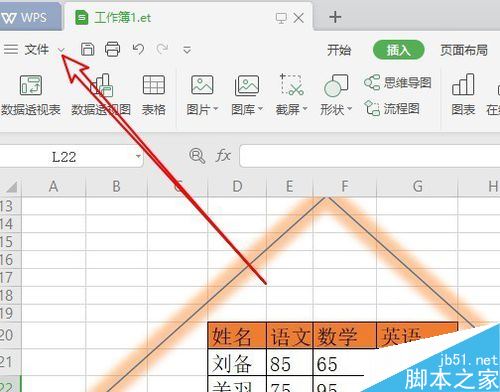Click the cell with value 65
Viewport: 500px width, 392px height.
click(345, 362)
